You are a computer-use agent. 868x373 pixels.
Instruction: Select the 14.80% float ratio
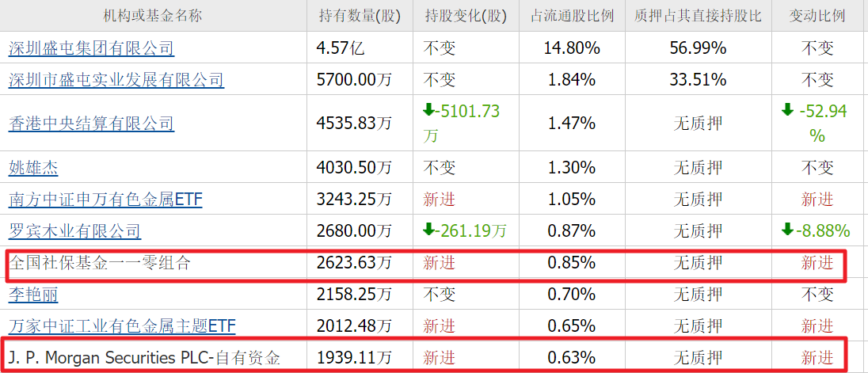(x=572, y=48)
